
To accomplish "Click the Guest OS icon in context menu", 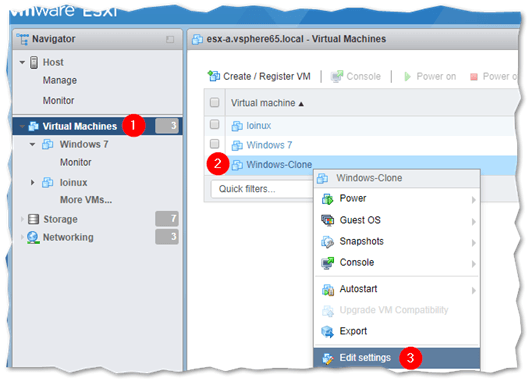I will point(327,220).
